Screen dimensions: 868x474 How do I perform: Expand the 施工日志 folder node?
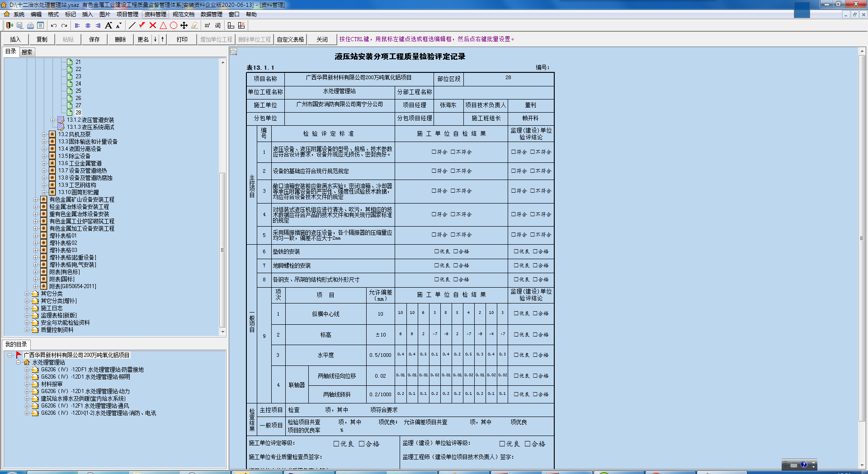[x=27, y=308]
